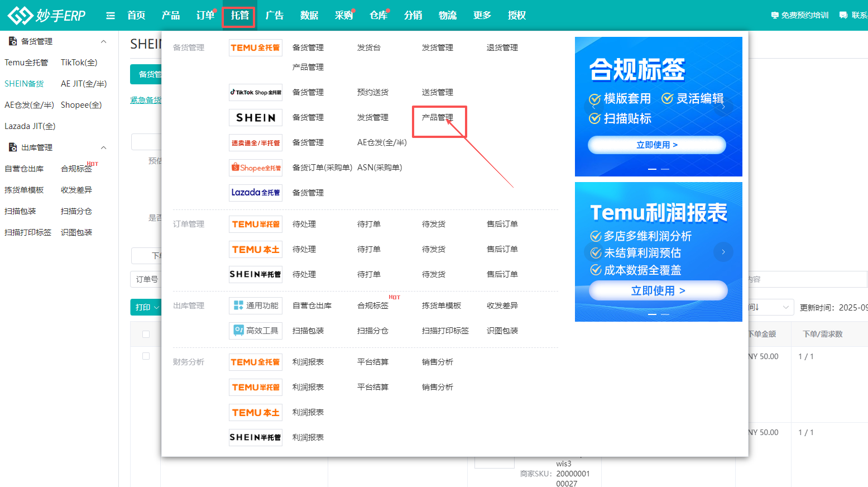Open Lazada全托管 备货管理
868x487 pixels.
pyautogui.click(x=308, y=193)
